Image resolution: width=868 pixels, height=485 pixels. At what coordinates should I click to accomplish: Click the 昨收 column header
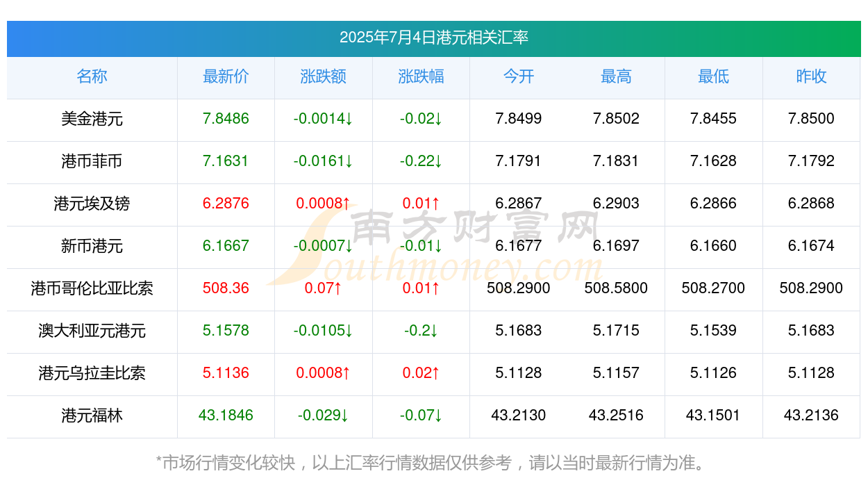(811, 76)
